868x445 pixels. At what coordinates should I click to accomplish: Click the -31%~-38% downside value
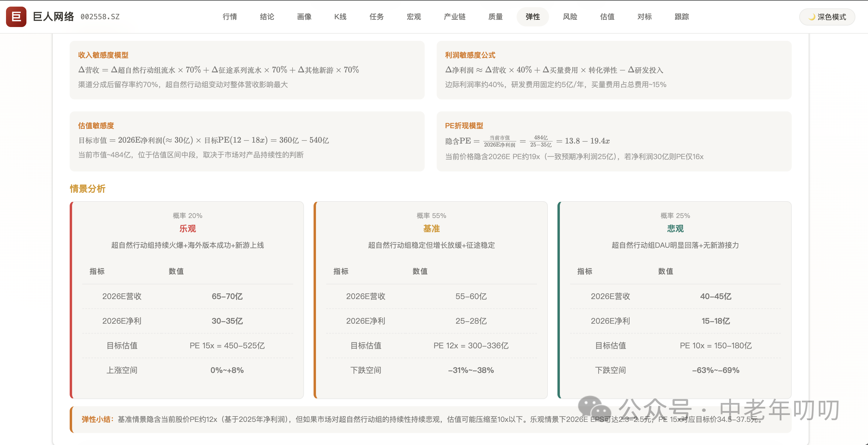click(x=471, y=370)
